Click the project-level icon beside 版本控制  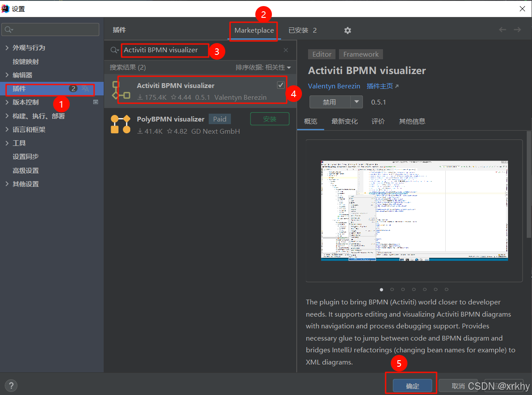click(x=96, y=102)
